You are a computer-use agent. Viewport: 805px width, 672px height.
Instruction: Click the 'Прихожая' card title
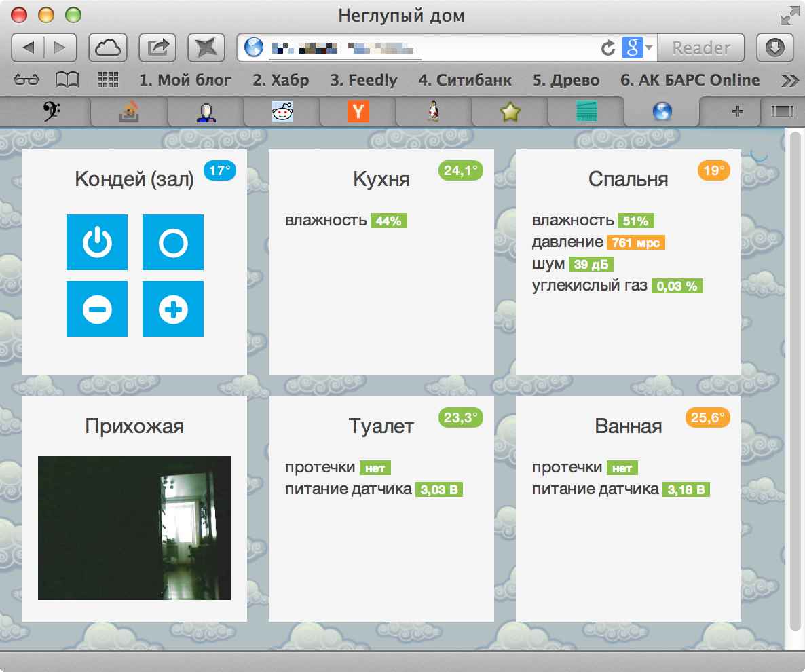pyautogui.click(x=134, y=426)
